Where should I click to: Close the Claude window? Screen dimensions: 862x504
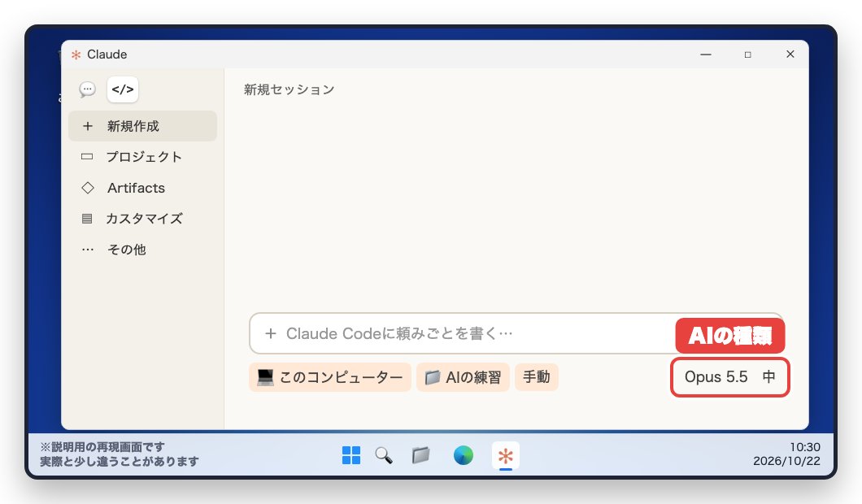coord(790,54)
